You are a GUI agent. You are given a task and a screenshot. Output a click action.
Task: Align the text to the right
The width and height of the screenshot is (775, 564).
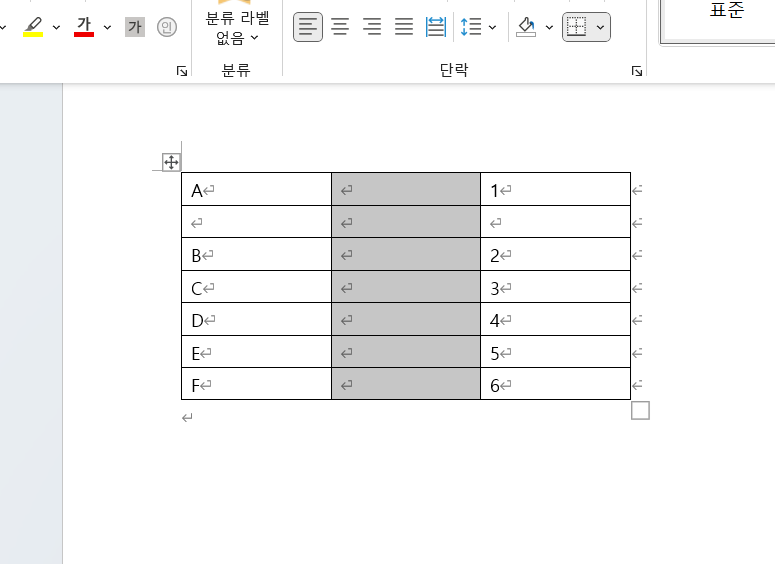372,27
